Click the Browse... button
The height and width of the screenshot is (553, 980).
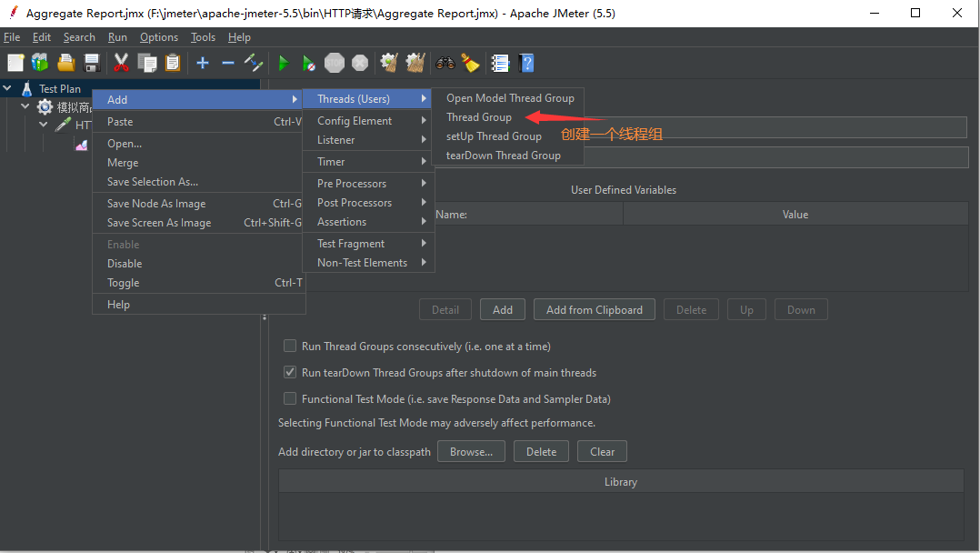pyautogui.click(x=471, y=452)
